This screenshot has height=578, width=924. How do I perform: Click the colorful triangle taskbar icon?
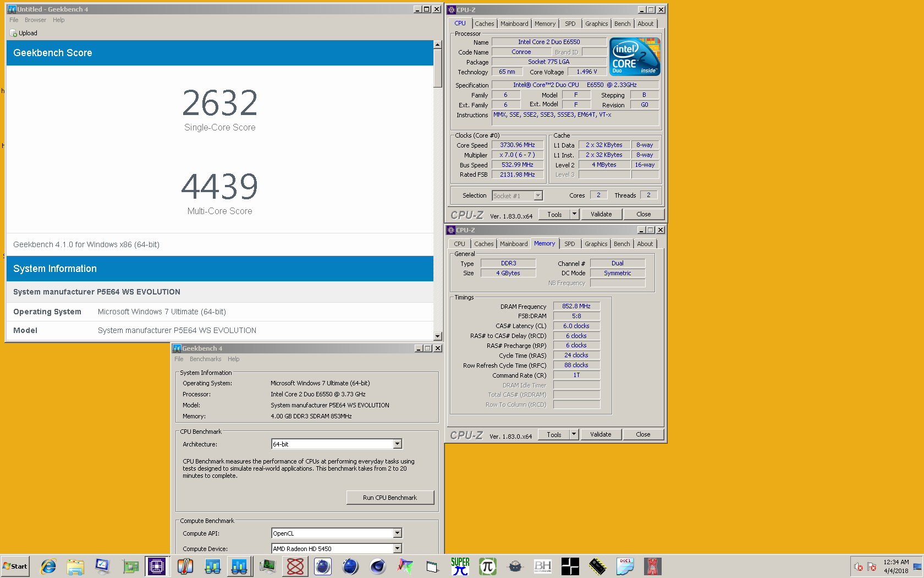(x=405, y=566)
